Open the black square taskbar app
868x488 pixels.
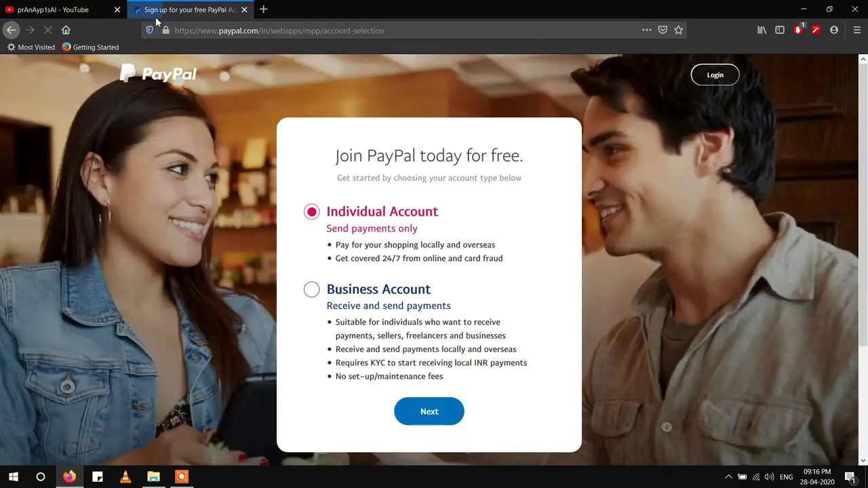pos(97,477)
